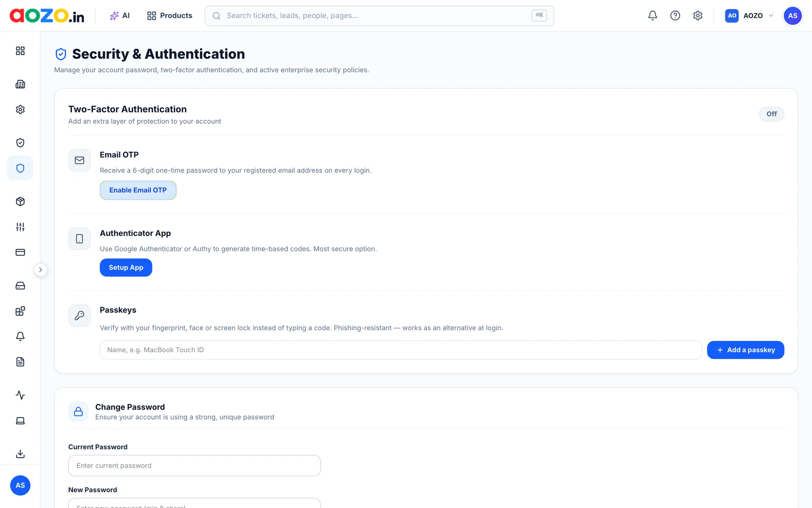Viewport: 812px width, 508px height.
Task: Click the Setup App button
Action: click(126, 268)
